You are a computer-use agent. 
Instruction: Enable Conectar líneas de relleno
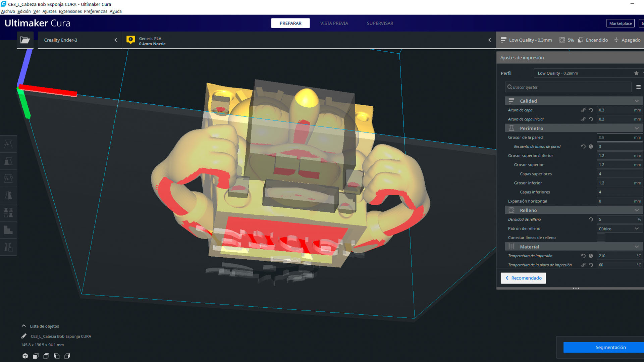click(x=601, y=238)
